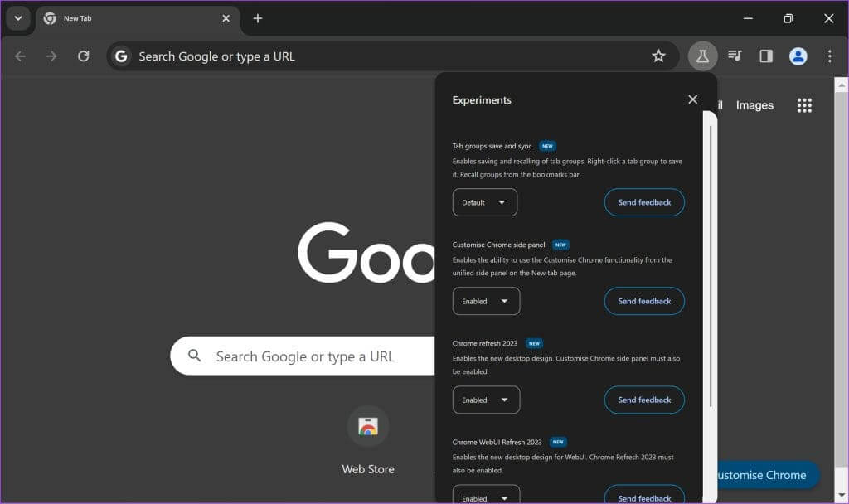Click the Experiments panel heading
This screenshot has width=849, height=504.
coord(482,100)
